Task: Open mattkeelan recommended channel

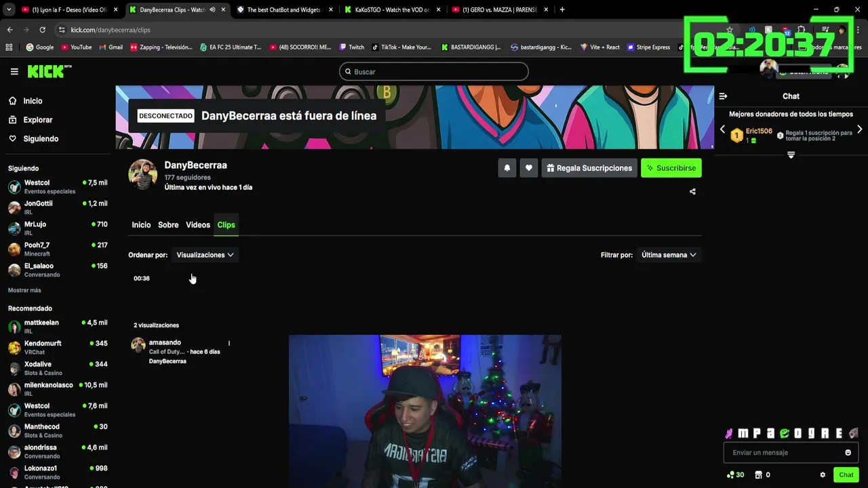Action: pos(58,327)
